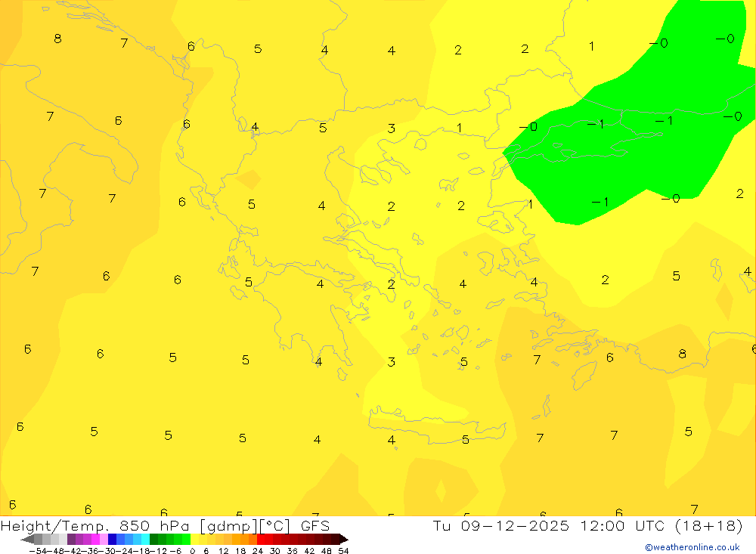The width and height of the screenshot is (756, 554).
Task: Select the dark green swatch above -12
Action: coord(153,540)
